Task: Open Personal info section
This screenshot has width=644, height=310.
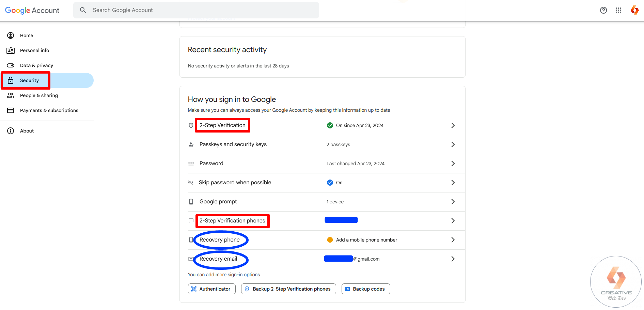Action: [x=47, y=50]
